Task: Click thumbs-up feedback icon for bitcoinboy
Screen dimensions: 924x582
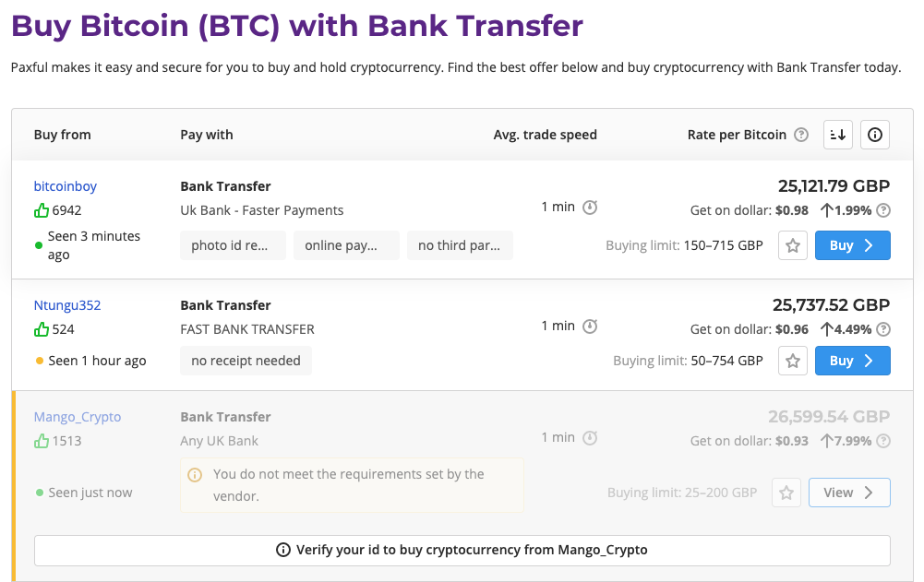Action: coord(42,210)
